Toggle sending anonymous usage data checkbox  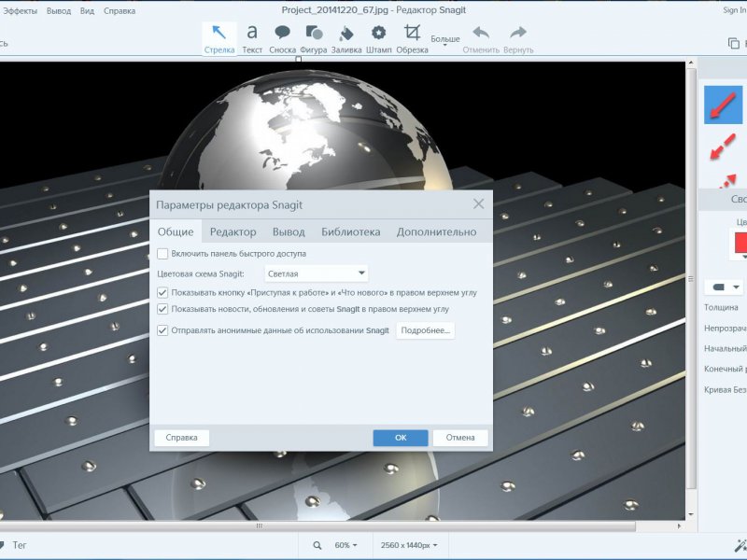coord(162,330)
